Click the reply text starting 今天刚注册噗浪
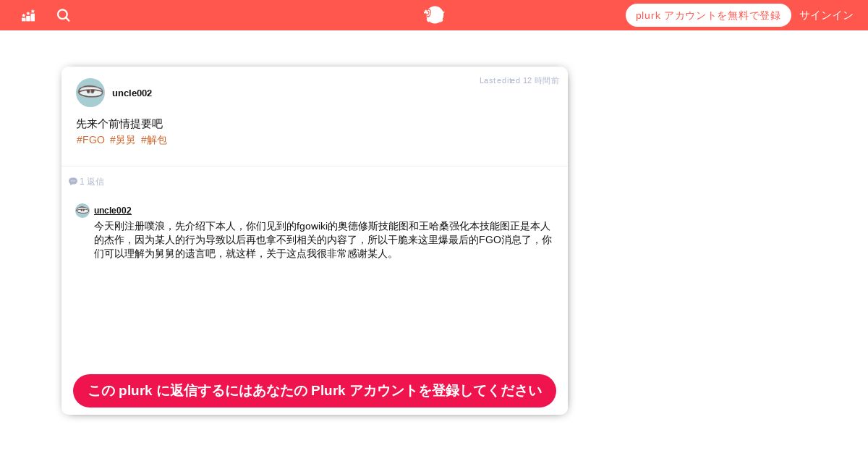 323,240
